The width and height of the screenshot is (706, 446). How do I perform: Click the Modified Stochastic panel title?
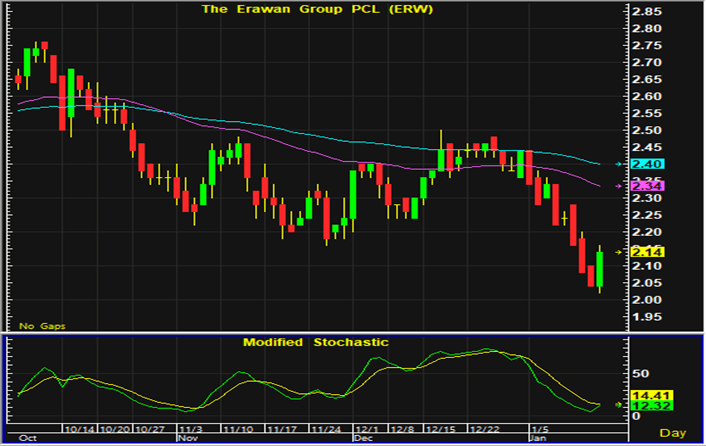[x=316, y=342]
